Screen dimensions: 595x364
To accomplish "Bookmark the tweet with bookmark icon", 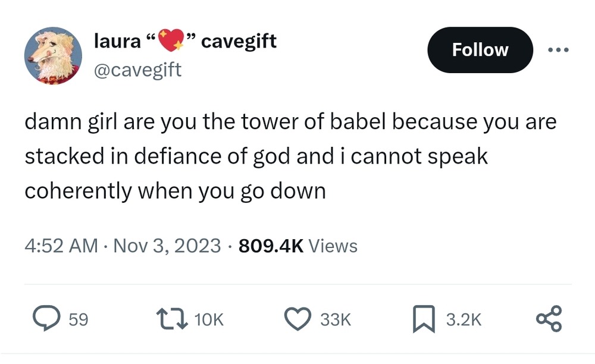I will (424, 319).
